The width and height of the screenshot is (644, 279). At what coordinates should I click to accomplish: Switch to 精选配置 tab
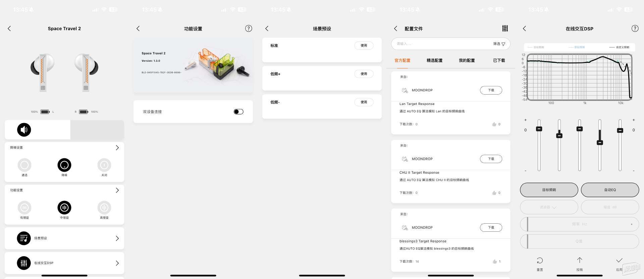coord(435,60)
